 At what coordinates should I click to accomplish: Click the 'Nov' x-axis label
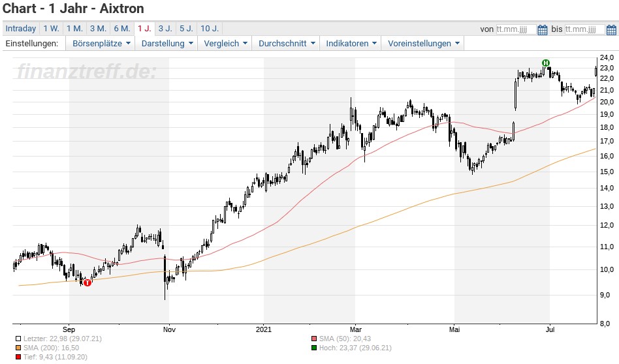click(169, 329)
